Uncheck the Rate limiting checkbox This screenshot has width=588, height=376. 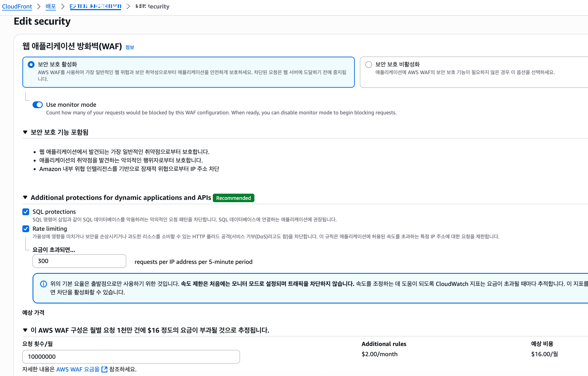point(26,229)
